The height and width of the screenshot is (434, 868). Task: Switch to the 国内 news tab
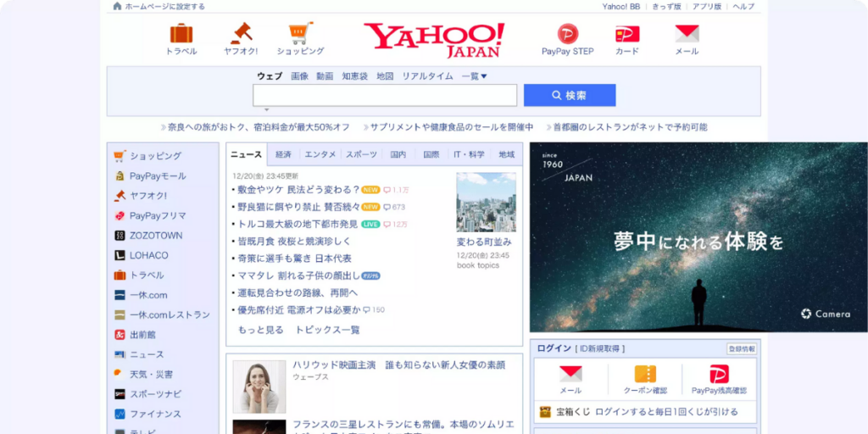[398, 154]
